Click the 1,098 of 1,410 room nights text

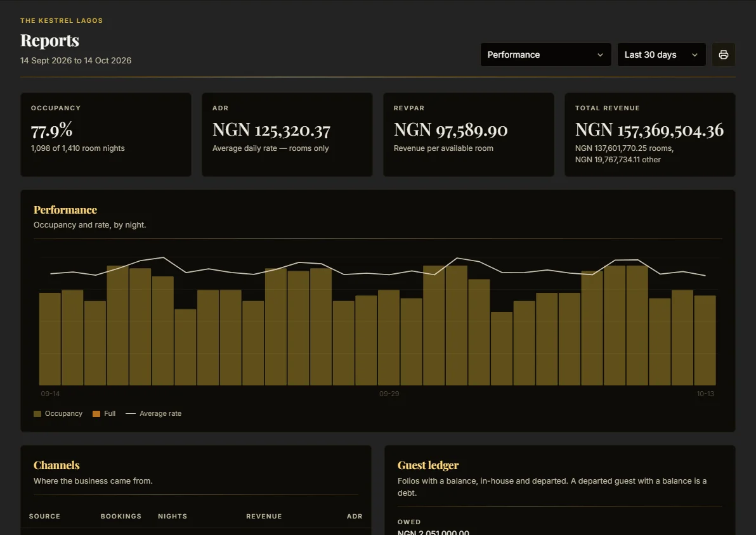pyautogui.click(x=77, y=148)
